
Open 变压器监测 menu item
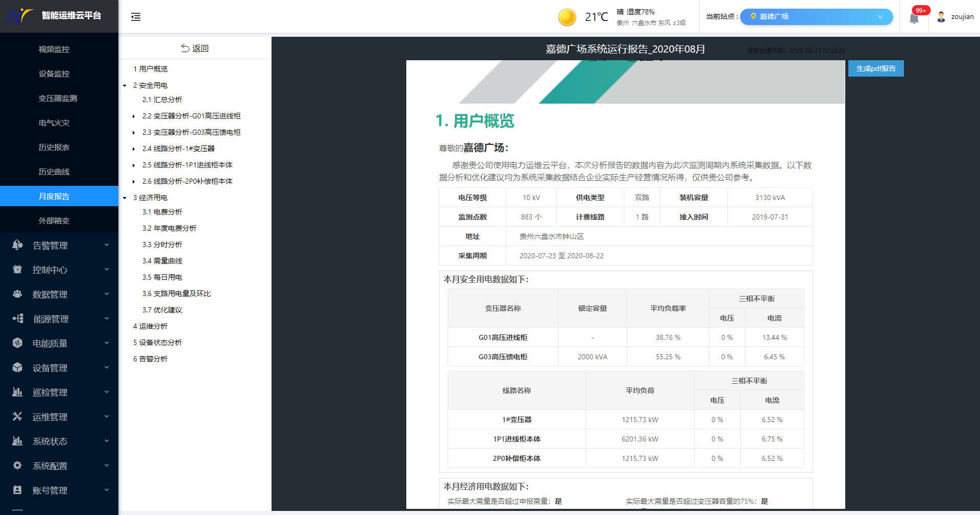tap(59, 98)
